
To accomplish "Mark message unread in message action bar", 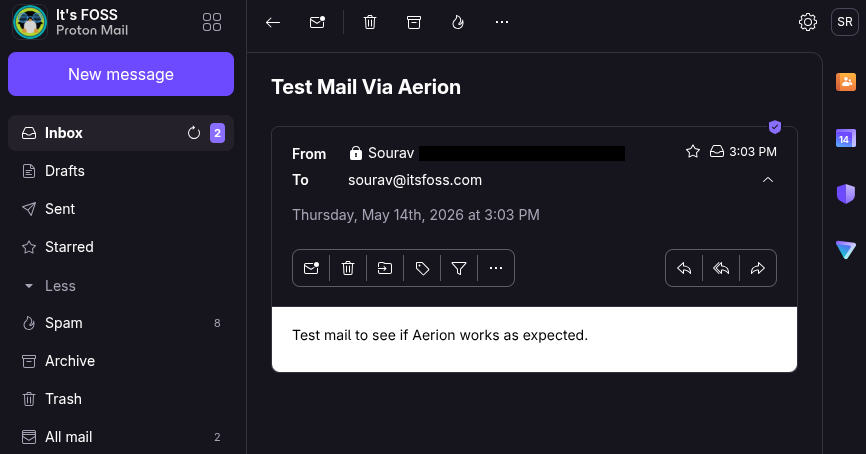I will pyautogui.click(x=311, y=268).
